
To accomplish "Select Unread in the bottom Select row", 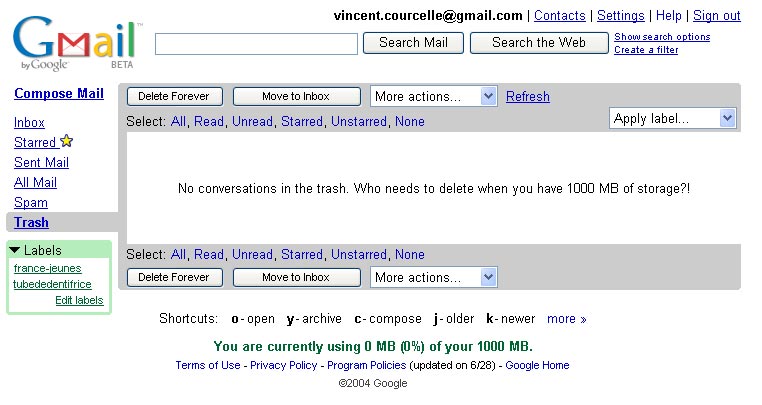I will (x=252, y=254).
